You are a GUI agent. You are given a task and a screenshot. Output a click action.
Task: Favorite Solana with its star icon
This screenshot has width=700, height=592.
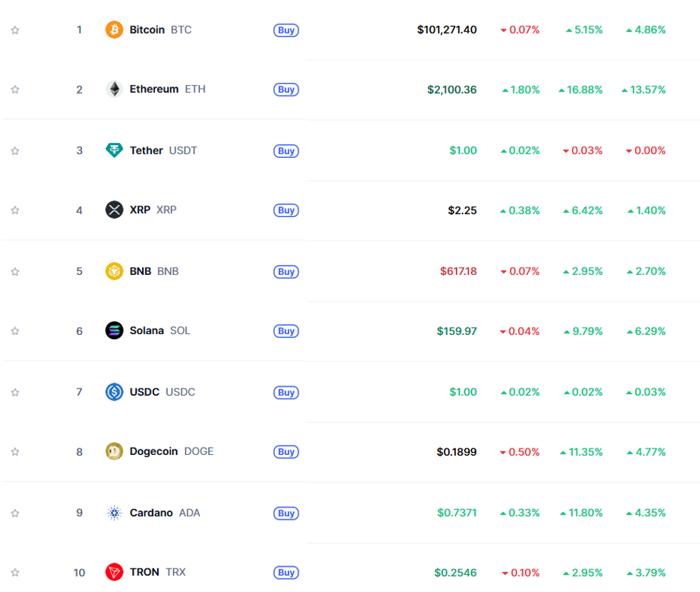[15, 331]
